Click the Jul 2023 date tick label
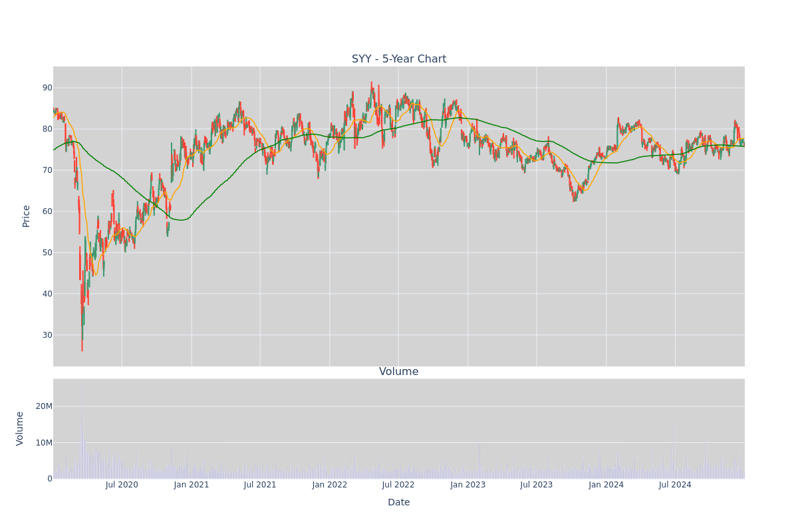The image size is (798, 532). tap(537, 485)
